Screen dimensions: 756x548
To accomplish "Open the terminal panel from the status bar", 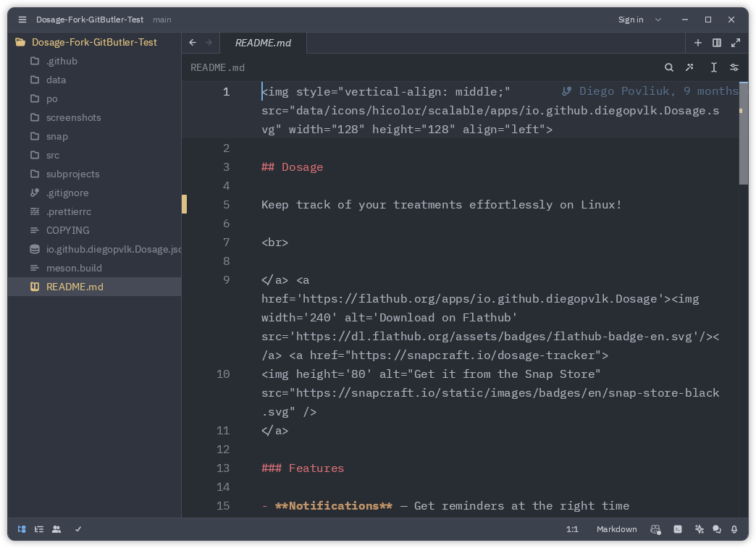I will coord(678,529).
